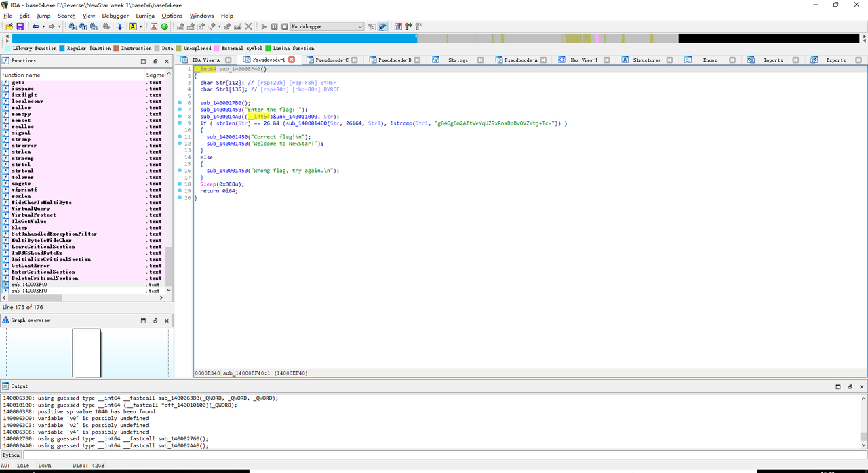Click the yellow text highlight 'A' icon
The image size is (868, 473).
133,26
